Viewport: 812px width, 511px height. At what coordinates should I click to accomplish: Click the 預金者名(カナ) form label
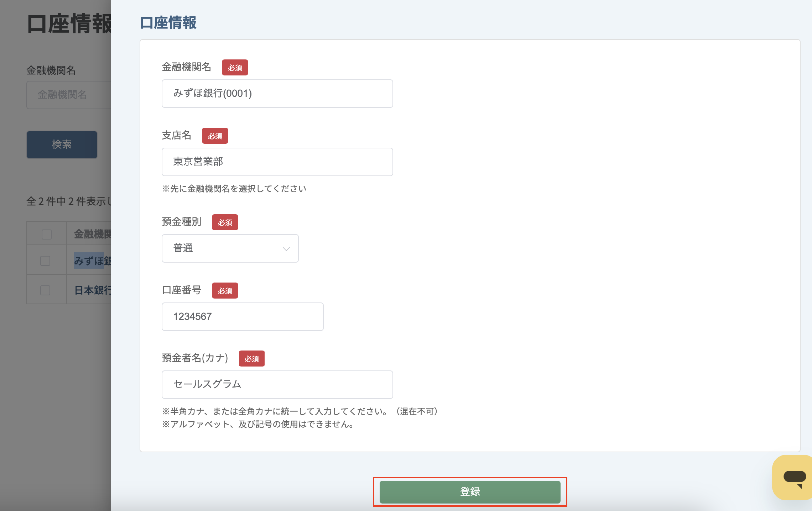[195, 358]
